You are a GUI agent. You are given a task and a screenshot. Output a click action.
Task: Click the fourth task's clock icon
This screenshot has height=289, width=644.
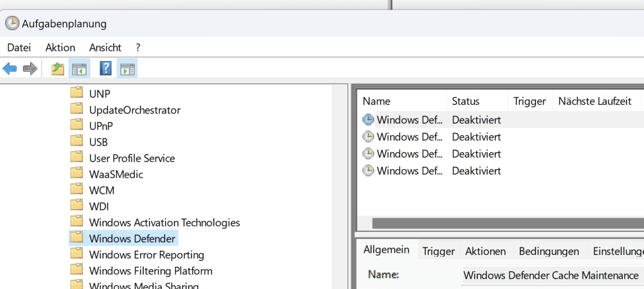[368, 170]
